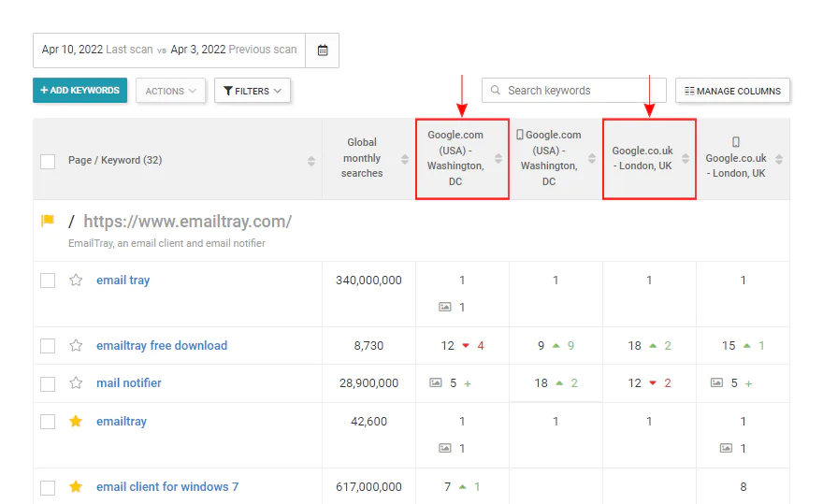Open the calendar date picker icon
The width and height of the screenshot is (823, 504).
coord(323,50)
